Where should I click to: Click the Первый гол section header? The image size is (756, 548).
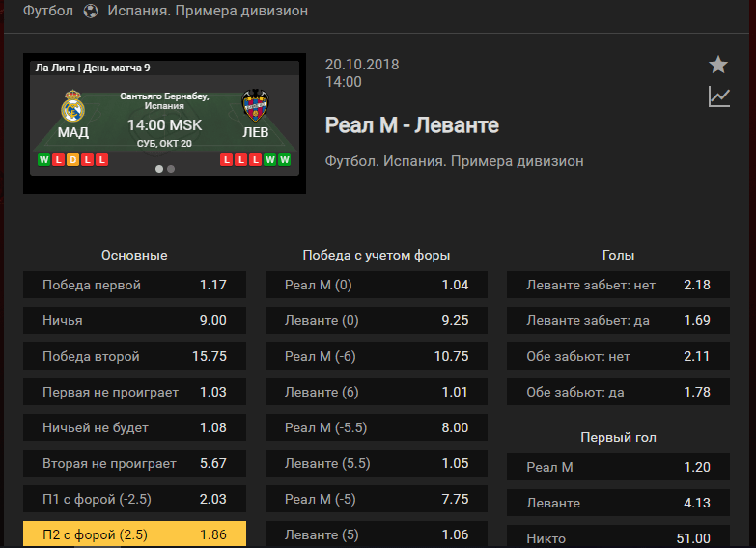(618, 437)
